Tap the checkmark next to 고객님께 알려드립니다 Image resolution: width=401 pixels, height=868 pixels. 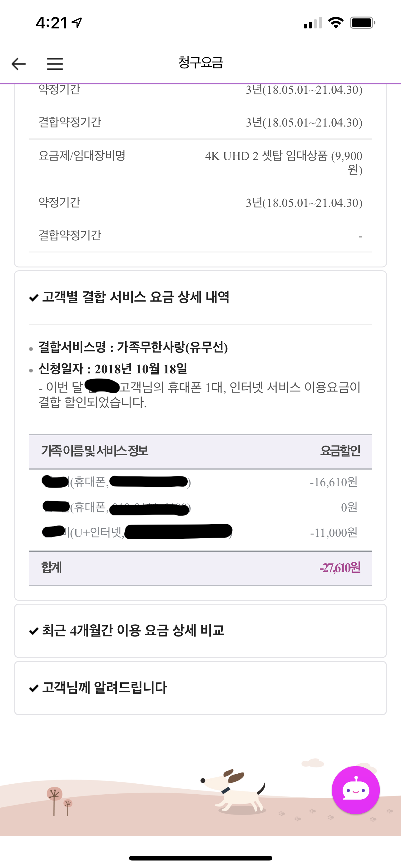(x=34, y=688)
